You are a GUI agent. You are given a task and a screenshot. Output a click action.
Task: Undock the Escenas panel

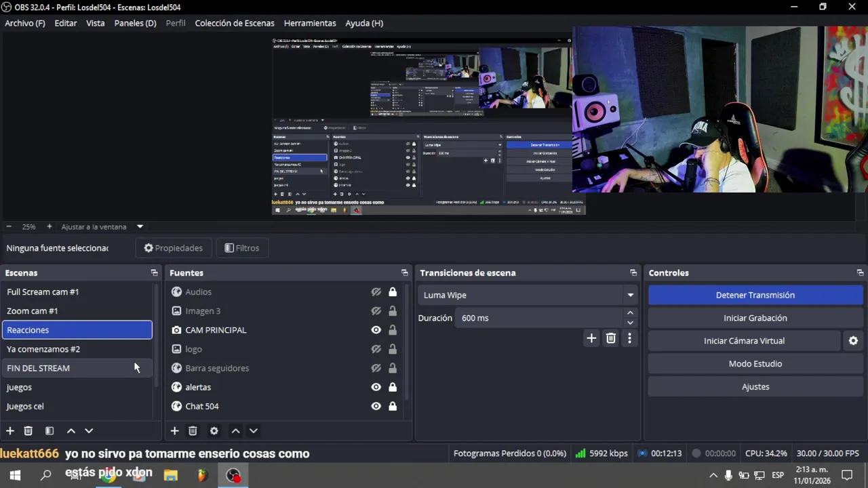154,272
